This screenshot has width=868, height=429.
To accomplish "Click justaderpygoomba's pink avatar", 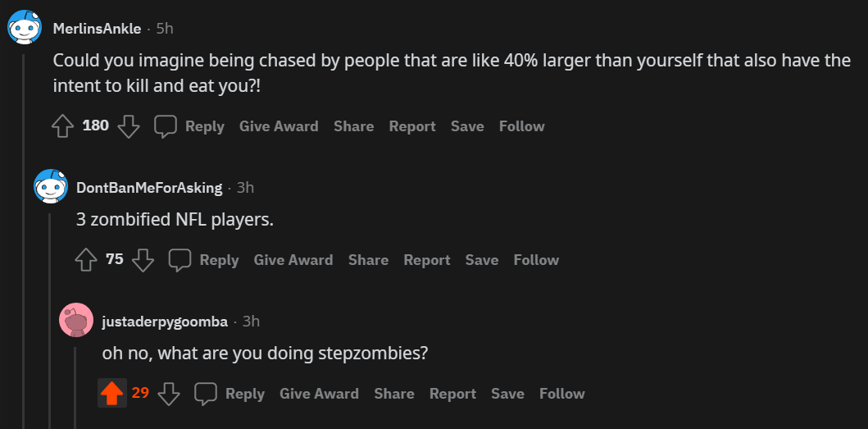I will point(76,321).
